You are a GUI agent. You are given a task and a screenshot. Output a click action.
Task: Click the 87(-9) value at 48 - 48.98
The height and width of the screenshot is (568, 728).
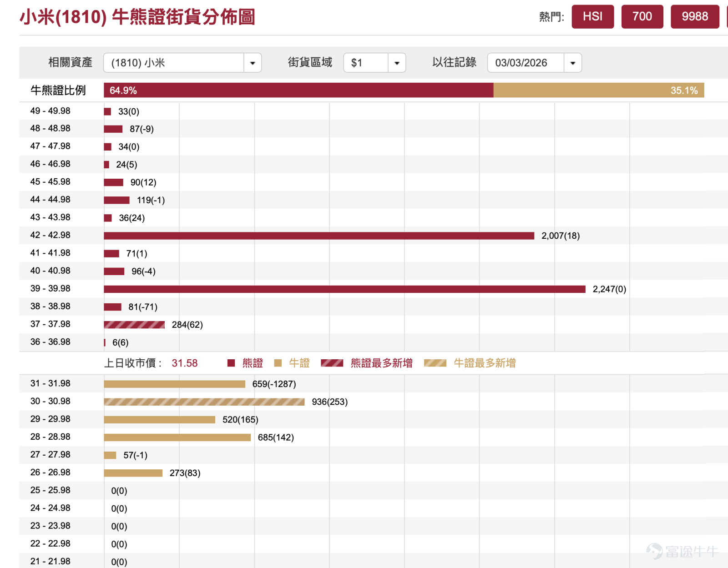point(142,129)
